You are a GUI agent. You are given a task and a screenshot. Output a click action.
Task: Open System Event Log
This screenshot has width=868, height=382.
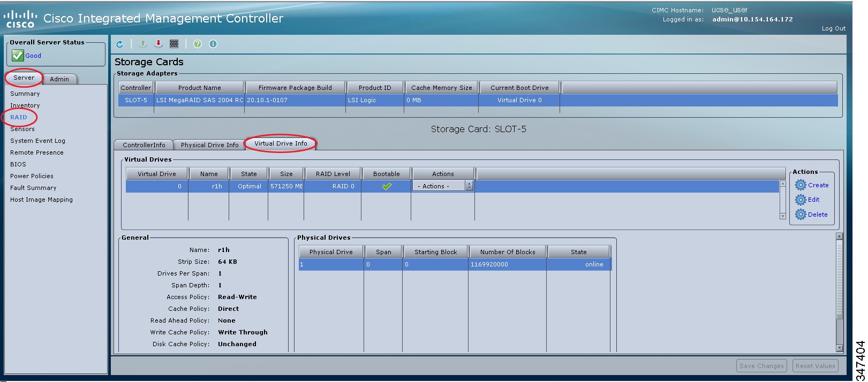pos(37,141)
